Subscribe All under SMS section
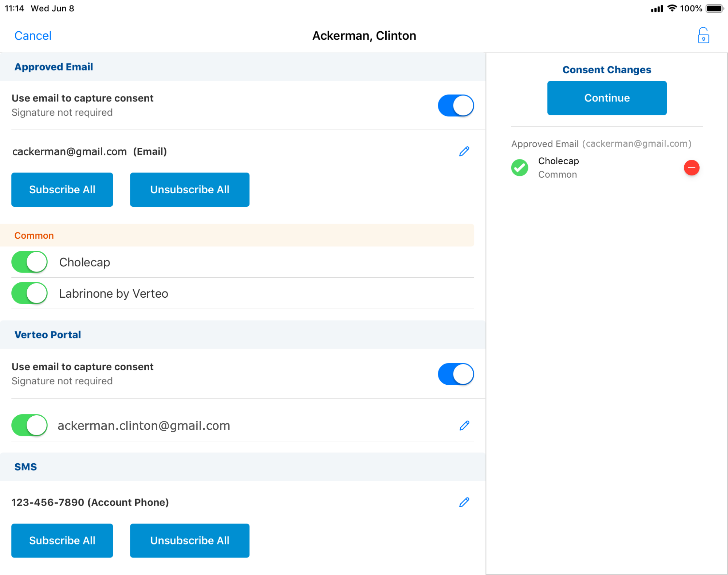The width and height of the screenshot is (728, 575). click(62, 540)
